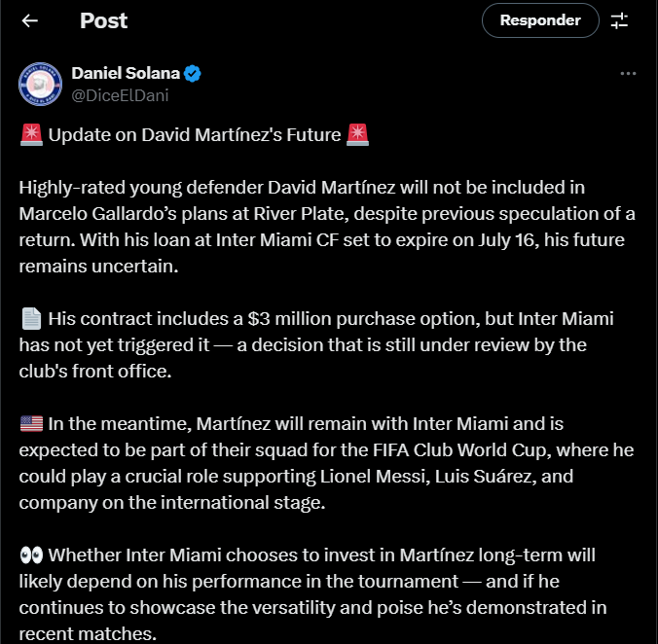Click the paragraph about investing in Martínez long-term
Screen dimensions: 658x644
pos(313,594)
